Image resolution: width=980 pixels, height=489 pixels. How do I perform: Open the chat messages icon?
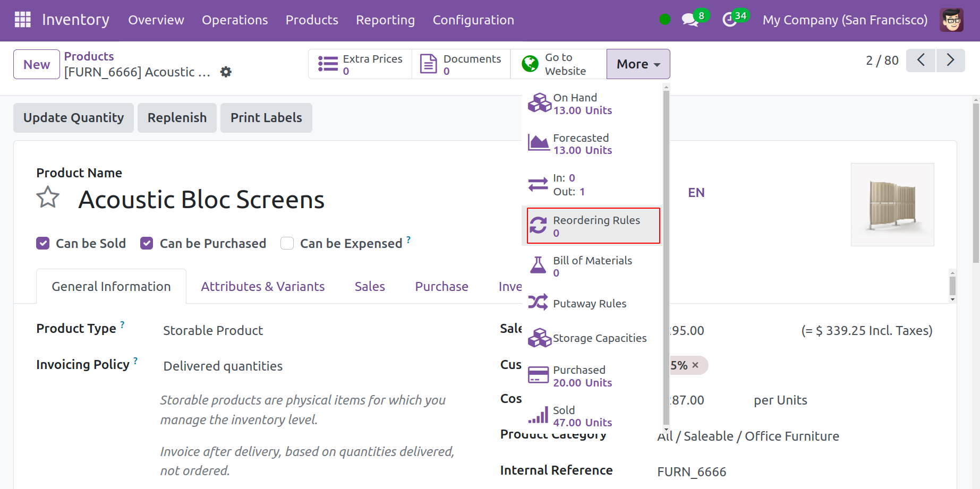[690, 20]
